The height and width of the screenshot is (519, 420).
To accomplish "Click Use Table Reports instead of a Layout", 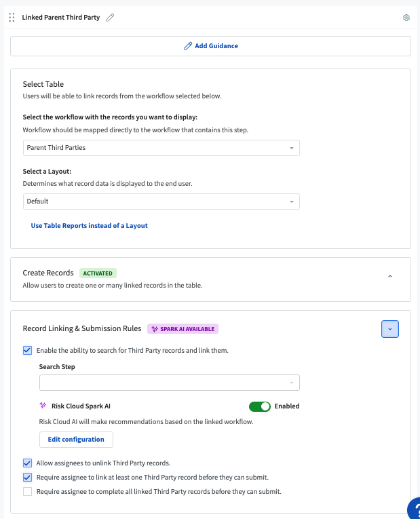I will coord(89,226).
